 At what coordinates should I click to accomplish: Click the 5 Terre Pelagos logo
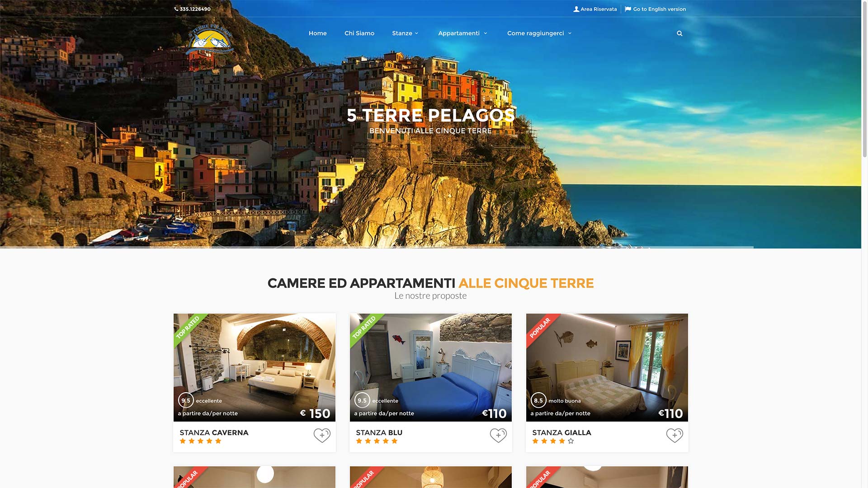click(210, 46)
